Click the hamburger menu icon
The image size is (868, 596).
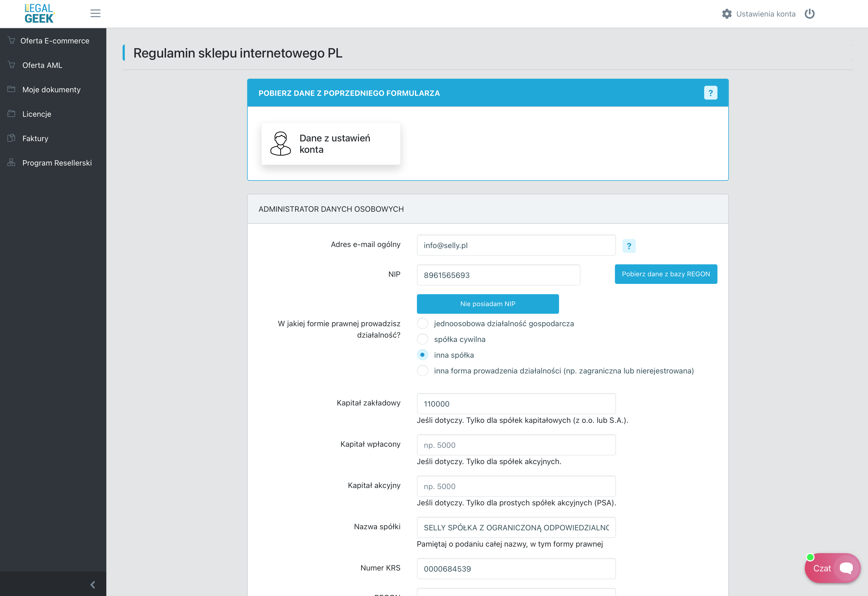click(x=95, y=14)
